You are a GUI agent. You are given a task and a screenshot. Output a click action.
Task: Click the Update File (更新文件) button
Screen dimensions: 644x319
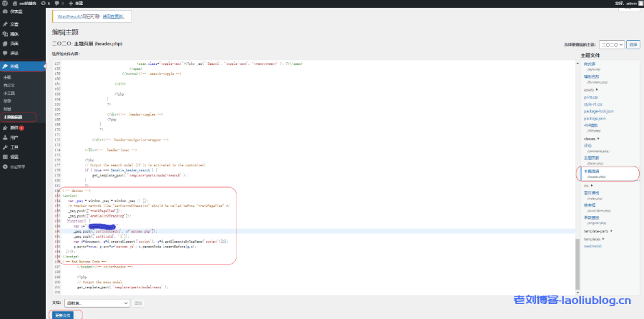tap(63, 315)
